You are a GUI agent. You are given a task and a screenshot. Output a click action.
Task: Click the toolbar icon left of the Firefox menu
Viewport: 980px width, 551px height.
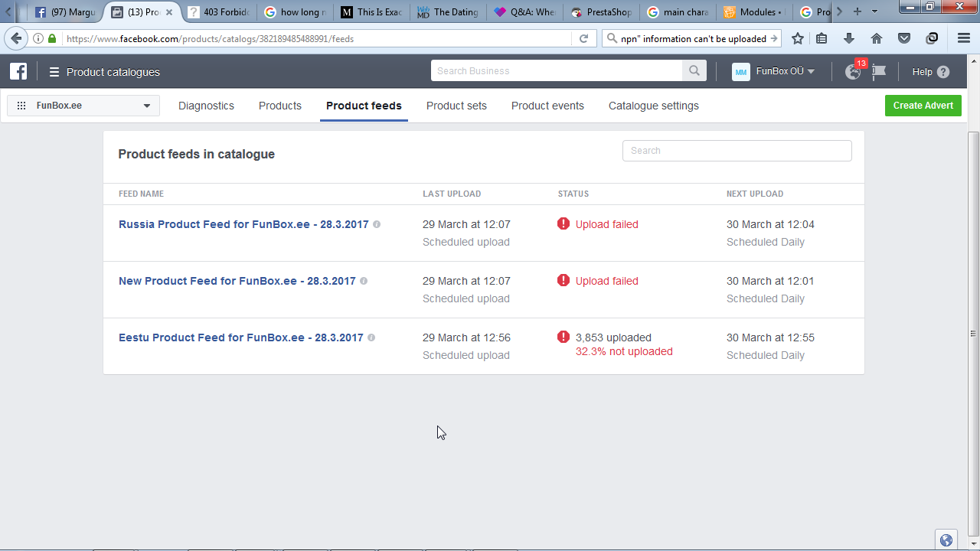tap(932, 38)
